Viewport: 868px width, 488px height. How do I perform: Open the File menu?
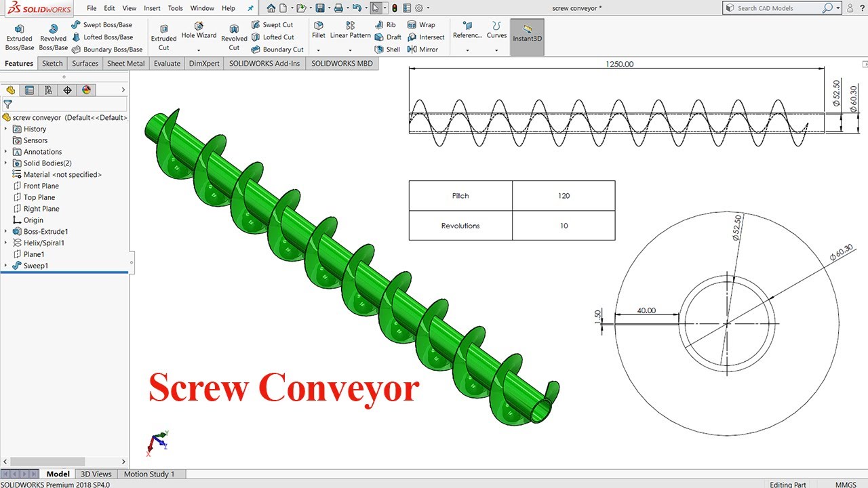point(92,8)
